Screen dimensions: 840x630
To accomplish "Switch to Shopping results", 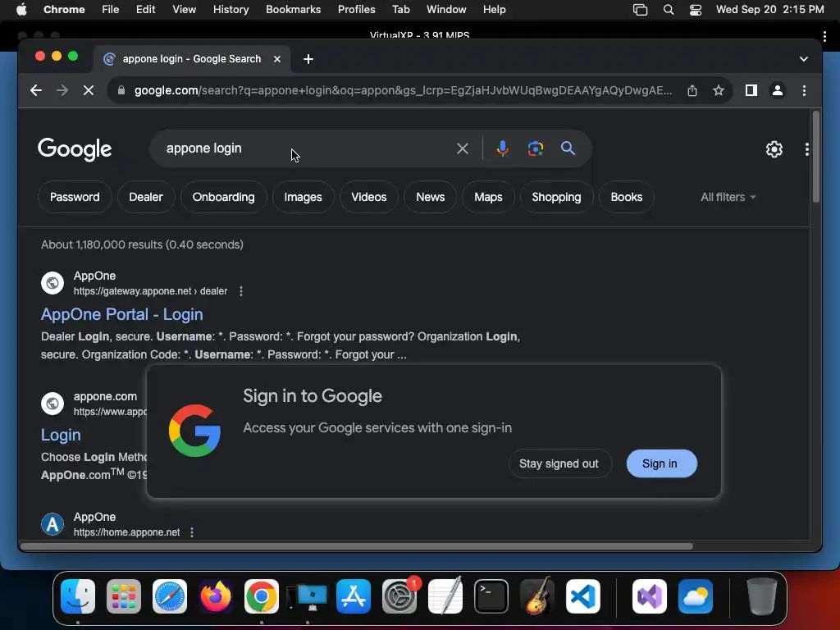I will (556, 197).
